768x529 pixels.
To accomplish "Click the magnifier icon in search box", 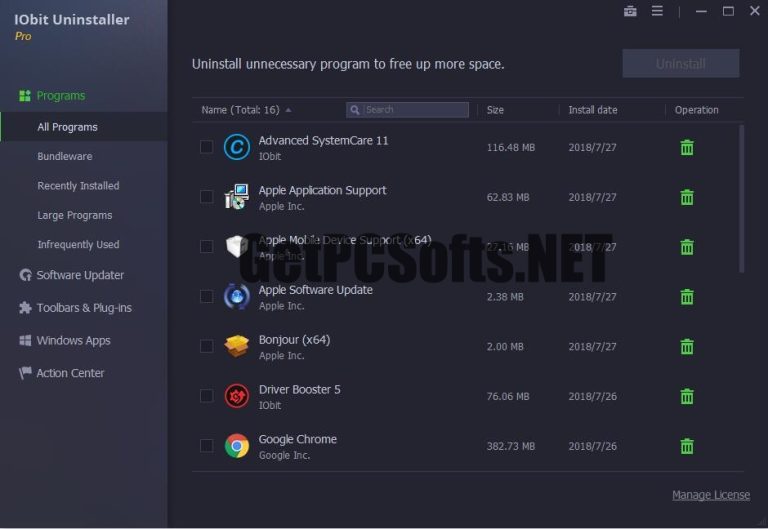I will 355,110.
